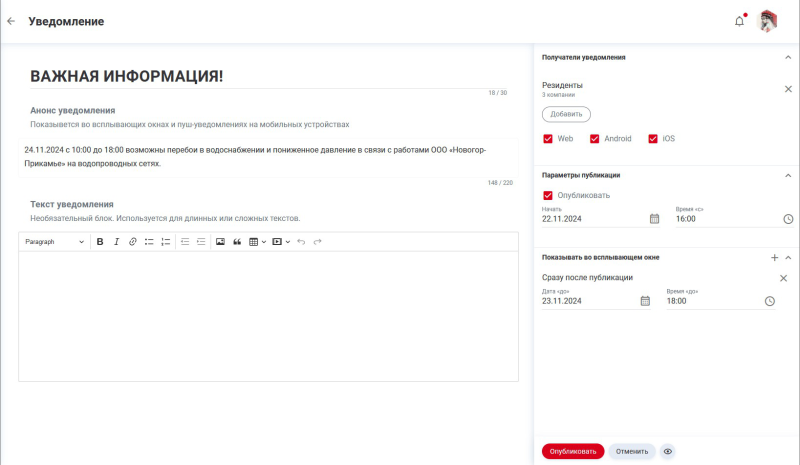Click the Отменить button

[x=631, y=451]
